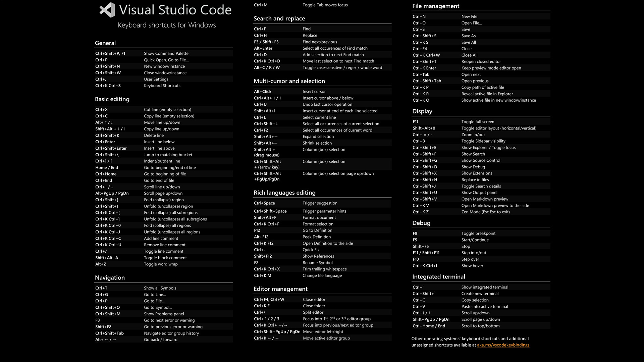Select the 'Navigation' section heading
Viewport: 644px width, 362px height.
click(110, 278)
